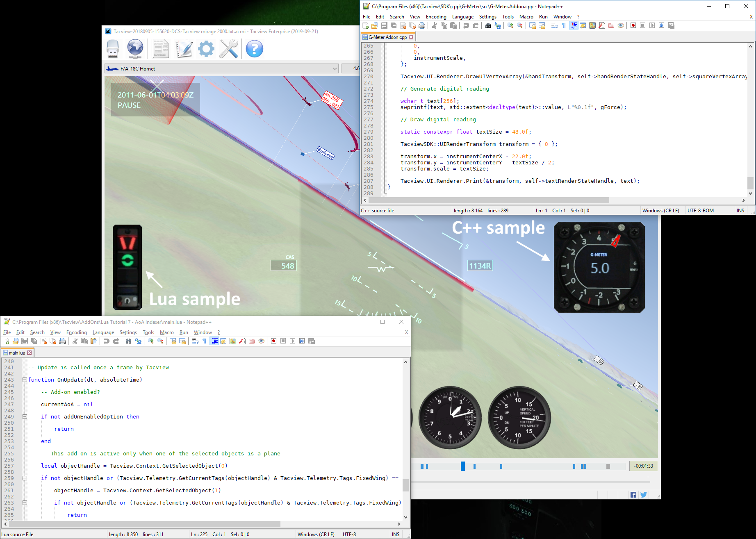Click the Tacview notepad with pencil icon

click(184, 49)
